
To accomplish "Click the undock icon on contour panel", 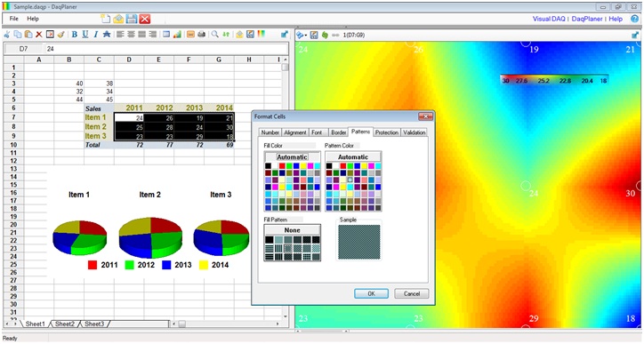I will tap(635, 35).
